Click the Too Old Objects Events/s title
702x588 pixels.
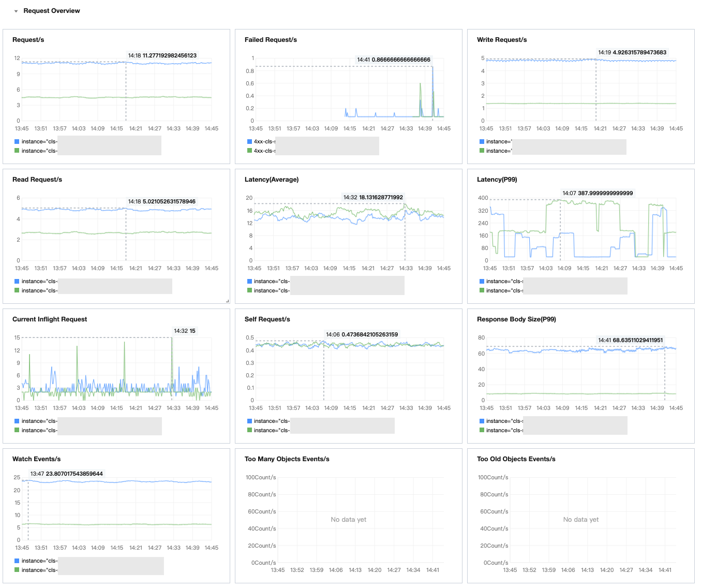(x=516, y=459)
